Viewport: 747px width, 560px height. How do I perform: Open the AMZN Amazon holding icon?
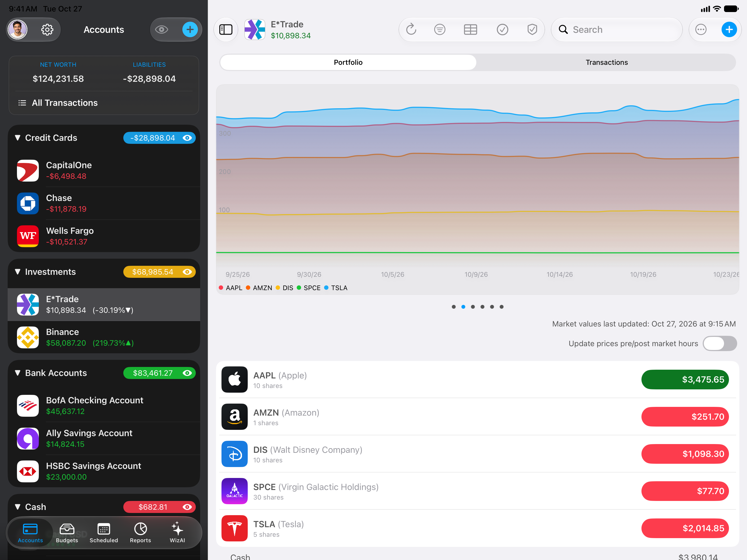[235, 417]
